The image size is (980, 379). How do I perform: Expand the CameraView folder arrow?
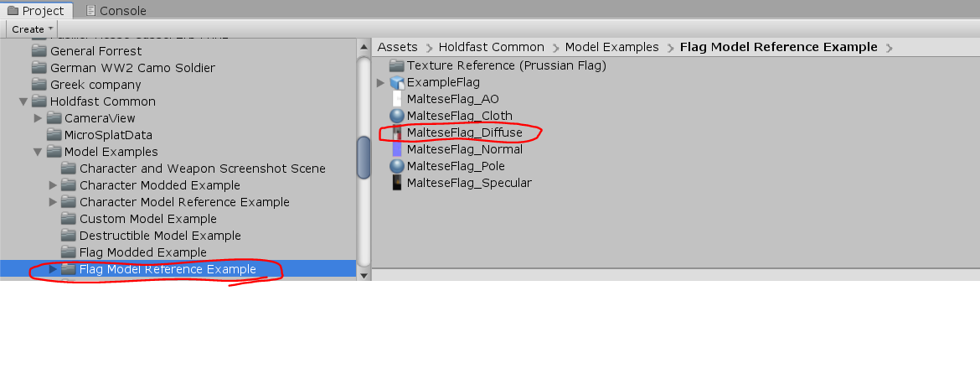(x=38, y=118)
